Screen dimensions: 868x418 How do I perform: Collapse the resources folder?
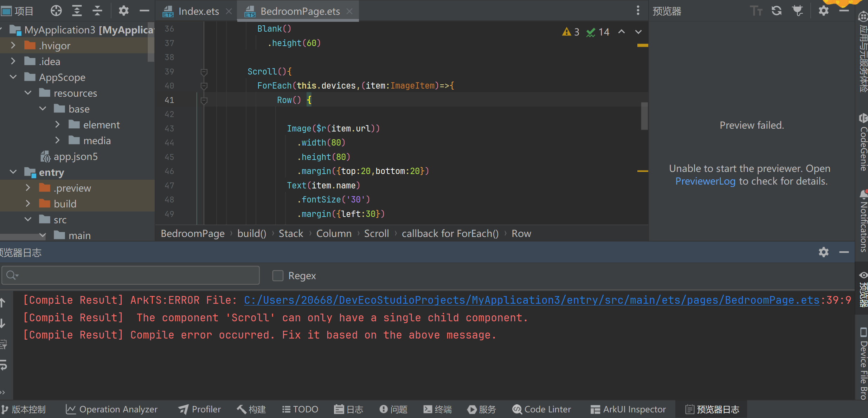(28, 93)
